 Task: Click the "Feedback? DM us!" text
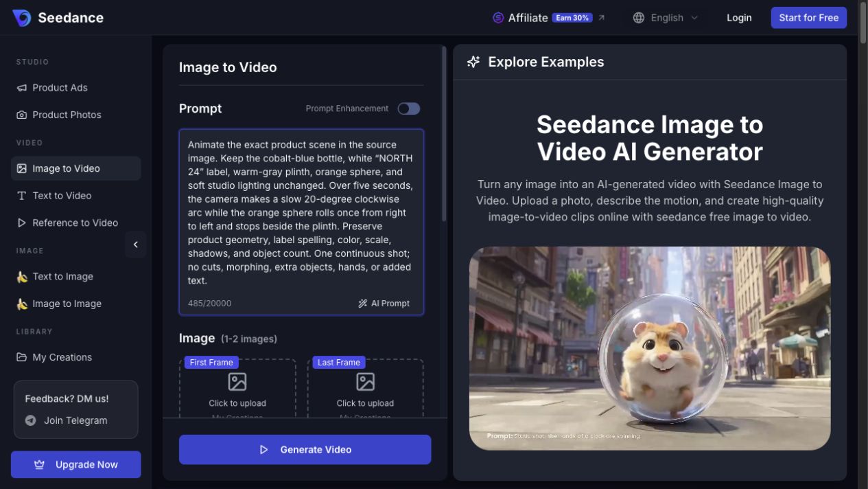(x=67, y=398)
